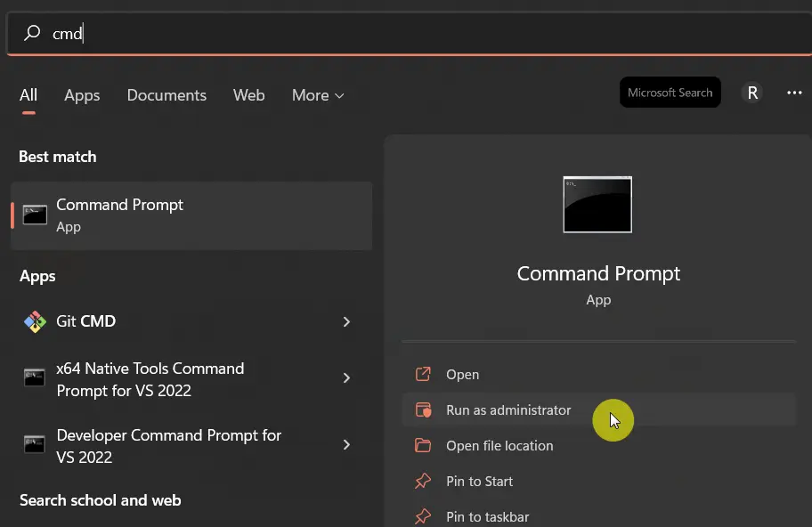Switch to the Apps filter tab
The height and width of the screenshot is (527, 812).
pyautogui.click(x=82, y=95)
